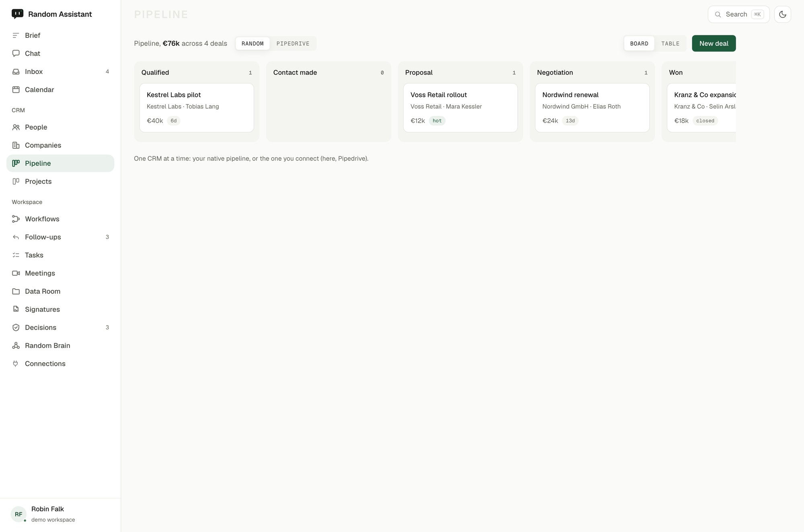The image size is (804, 532).
Task: Open the Signatures document icon
Action: [16, 309]
